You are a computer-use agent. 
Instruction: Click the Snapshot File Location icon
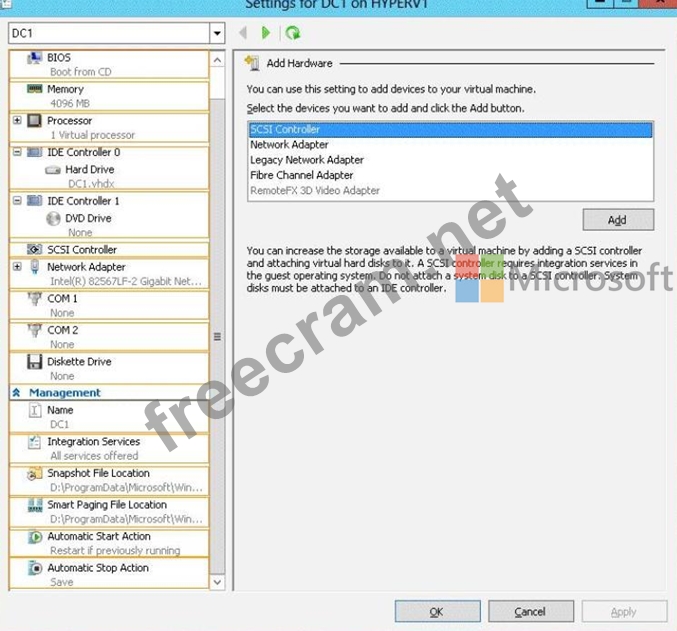click(x=35, y=473)
